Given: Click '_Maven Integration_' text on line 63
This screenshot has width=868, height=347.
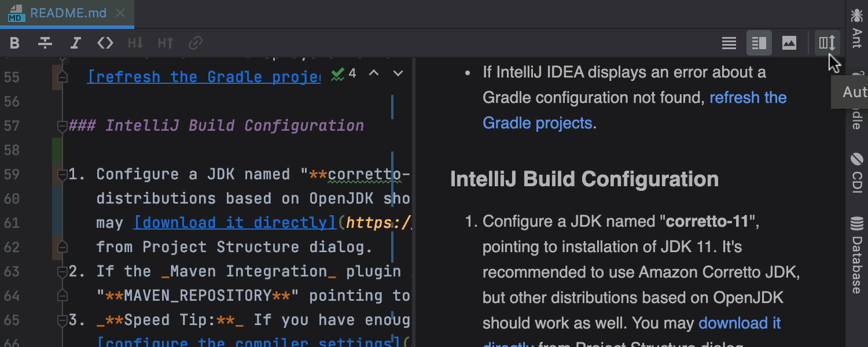Looking at the screenshot, I should click(x=249, y=271).
